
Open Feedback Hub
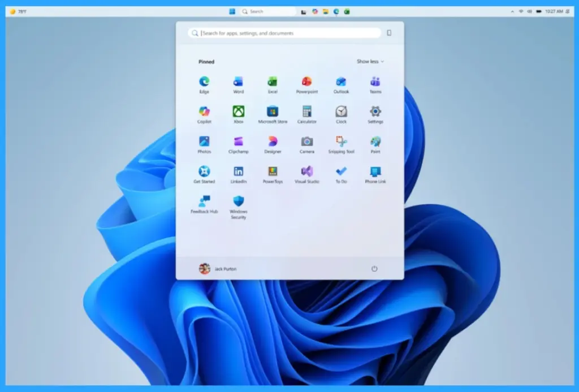tap(204, 204)
